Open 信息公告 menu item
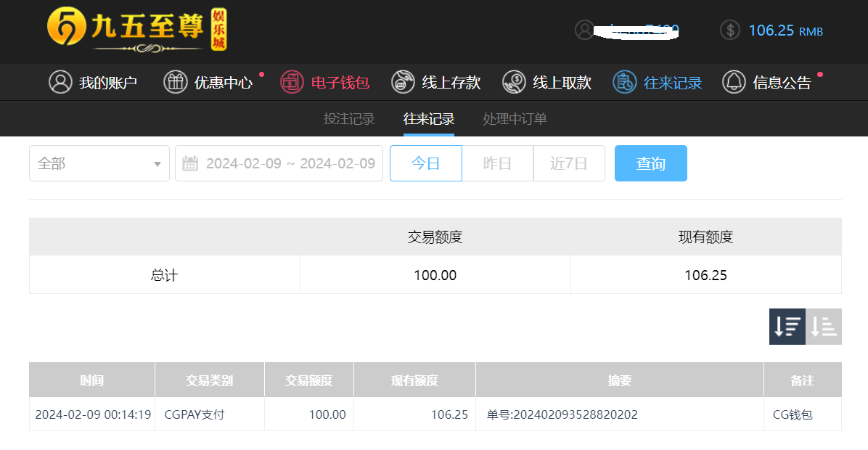This screenshot has height=450, width=868. click(x=782, y=83)
